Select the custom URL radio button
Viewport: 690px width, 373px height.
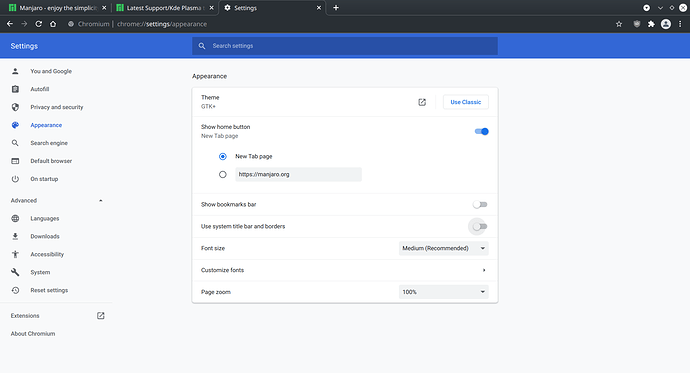[x=223, y=175]
